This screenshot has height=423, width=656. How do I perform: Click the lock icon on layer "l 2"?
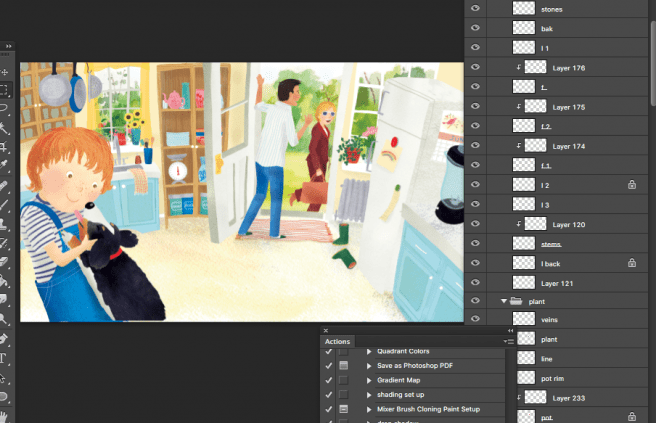631,185
